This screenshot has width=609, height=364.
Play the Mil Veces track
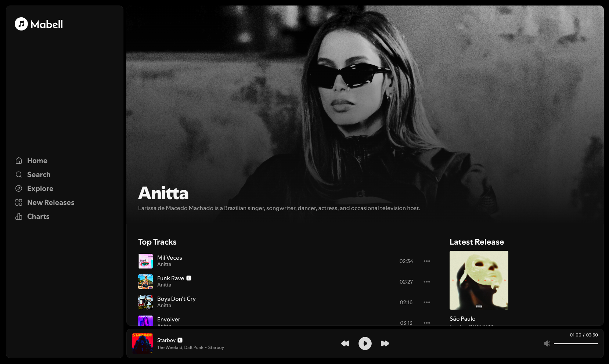169,258
